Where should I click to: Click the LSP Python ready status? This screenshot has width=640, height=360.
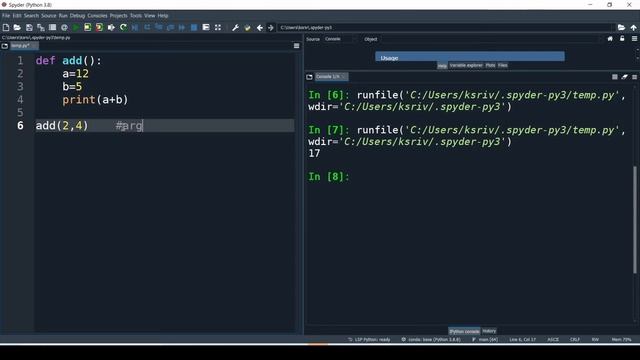coord(369,340)
